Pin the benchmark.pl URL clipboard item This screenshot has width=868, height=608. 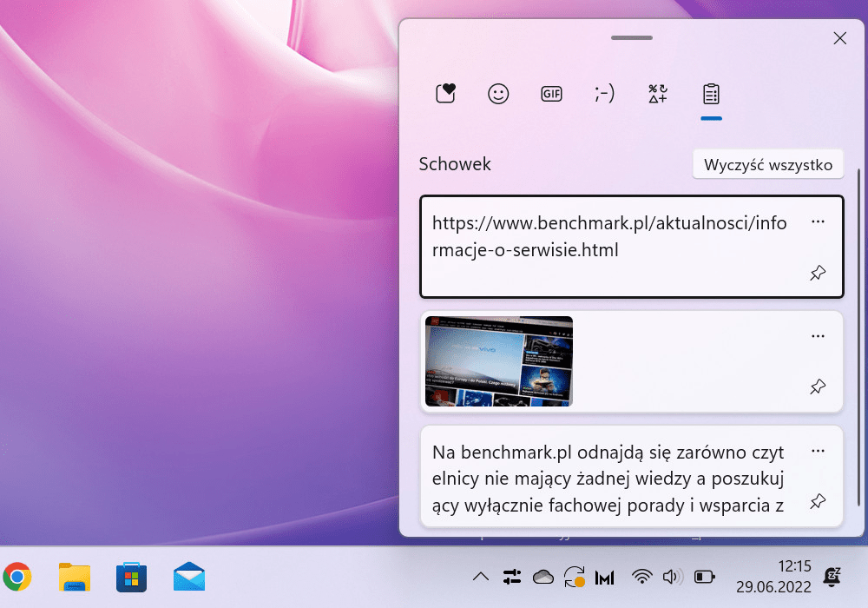(x=818, y=274)
